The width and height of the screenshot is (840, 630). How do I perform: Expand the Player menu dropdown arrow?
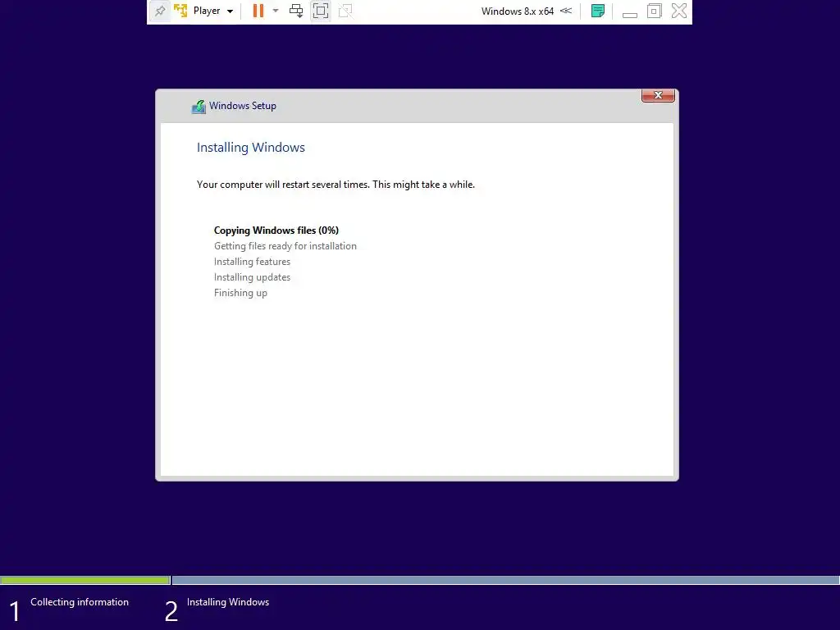coord(230,11)
